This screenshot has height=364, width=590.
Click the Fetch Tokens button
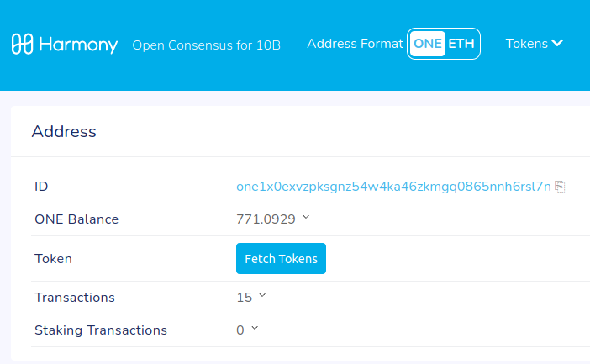click(x=281, y=259)
